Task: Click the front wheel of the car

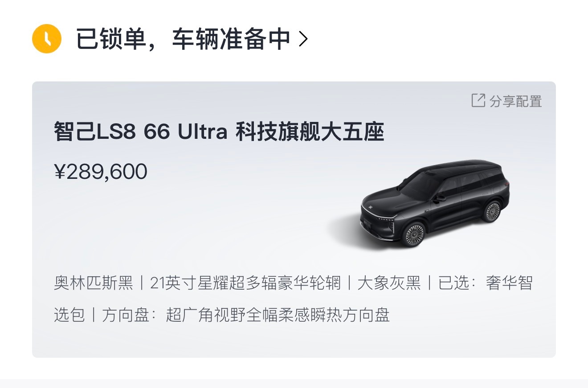Action: (414, 234)
